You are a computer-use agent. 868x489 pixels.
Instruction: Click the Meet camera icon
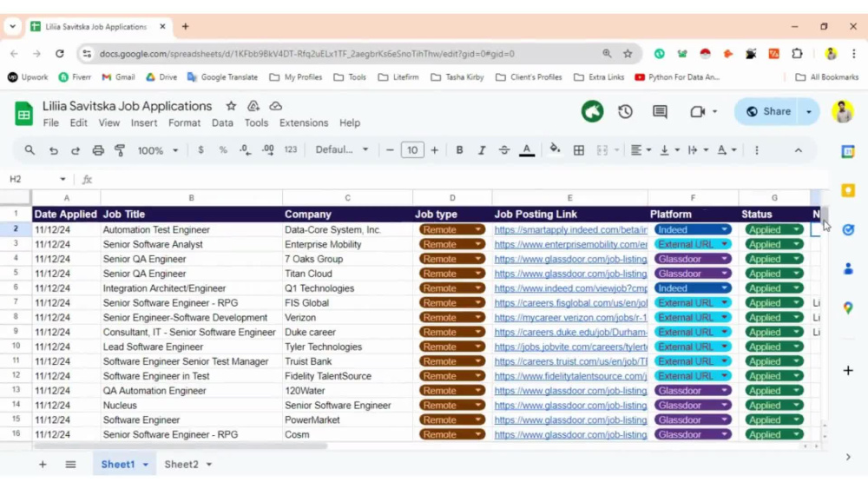pyautogui.click(x=697, y=111)
